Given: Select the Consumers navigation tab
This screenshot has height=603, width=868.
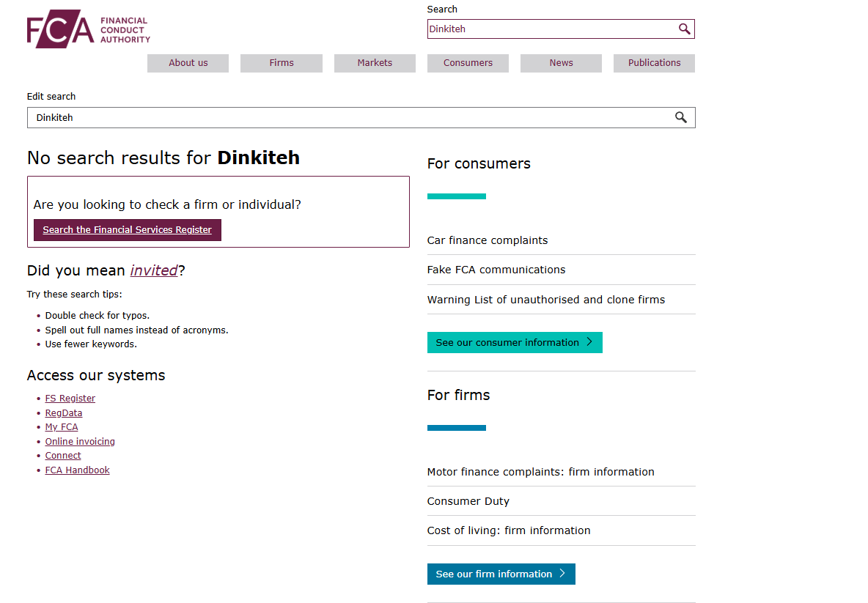Looking at the screenshot, I should 468,63.
